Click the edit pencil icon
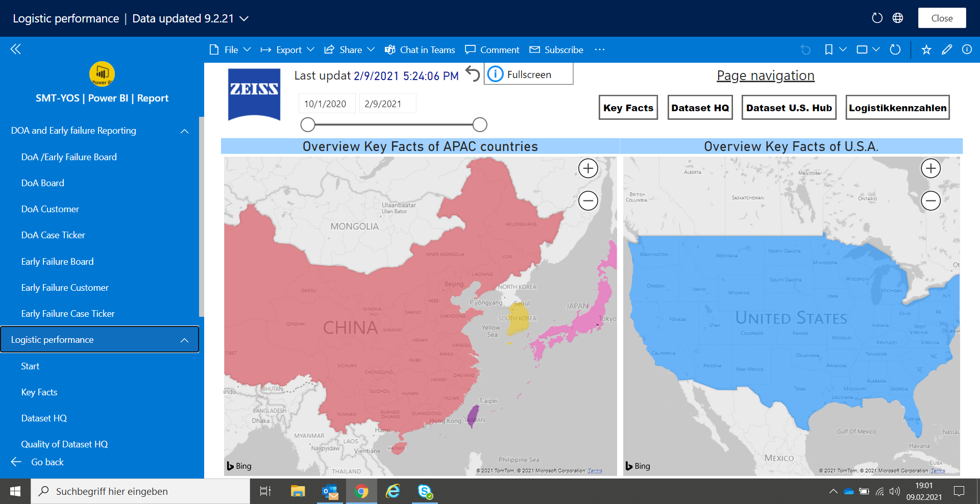 coord(947,49)
